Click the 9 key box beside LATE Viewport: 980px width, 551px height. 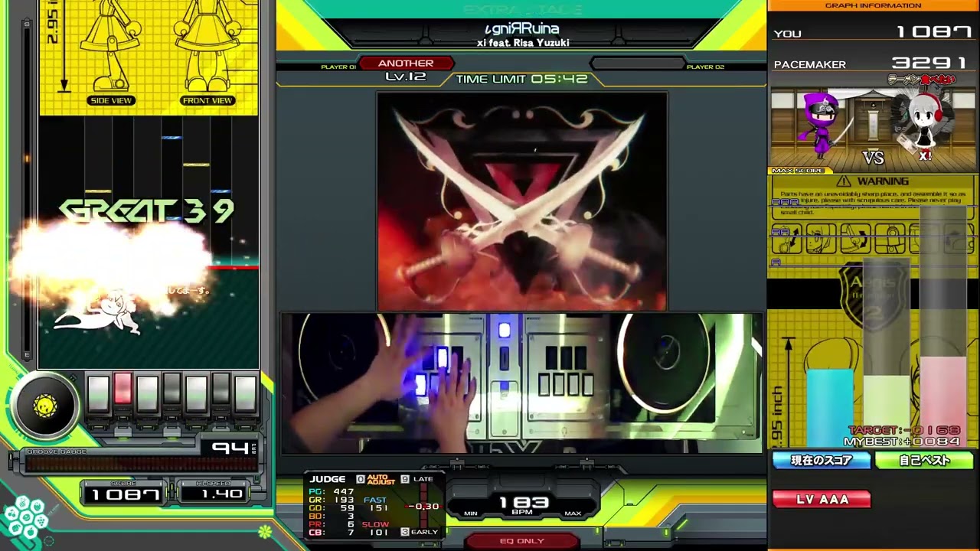405,479
